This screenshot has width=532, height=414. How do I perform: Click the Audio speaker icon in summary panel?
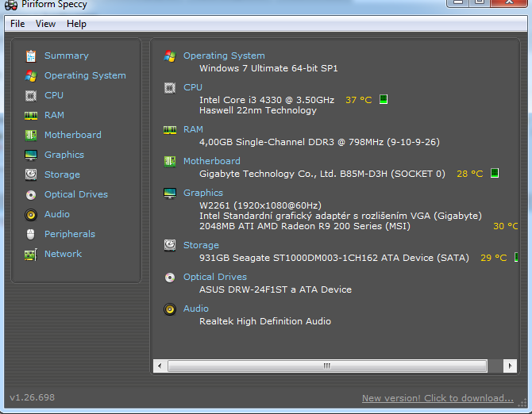[170, 309]
